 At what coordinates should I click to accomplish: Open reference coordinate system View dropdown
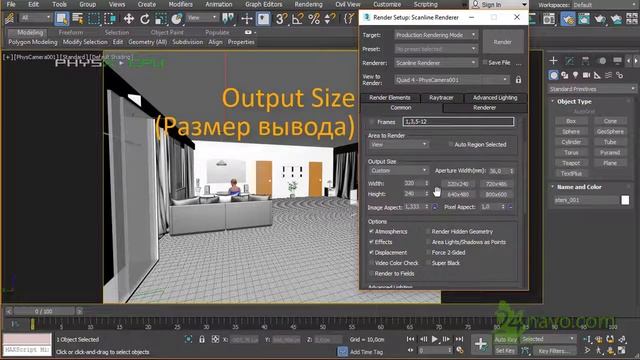[202, 18]
